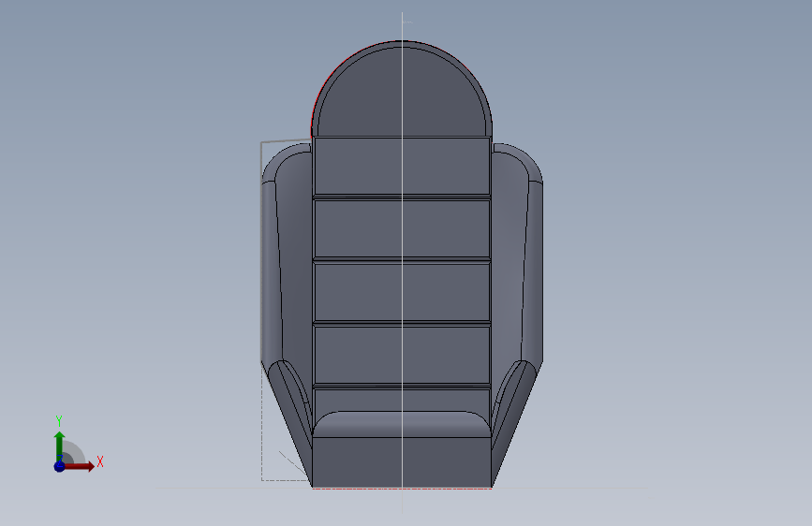
Task: Select the seat base front face below cushion
Action: pos(402,462)
